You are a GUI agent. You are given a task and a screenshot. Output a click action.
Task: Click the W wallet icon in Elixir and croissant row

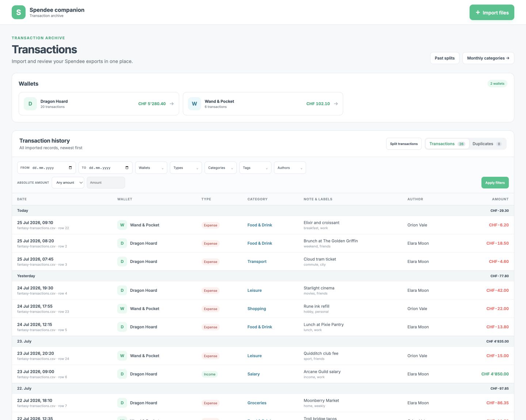coord(122,225)
